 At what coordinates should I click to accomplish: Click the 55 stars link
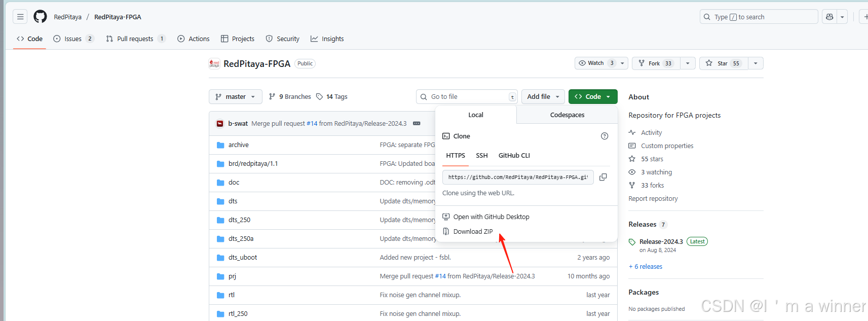click(x=652, y=159)
